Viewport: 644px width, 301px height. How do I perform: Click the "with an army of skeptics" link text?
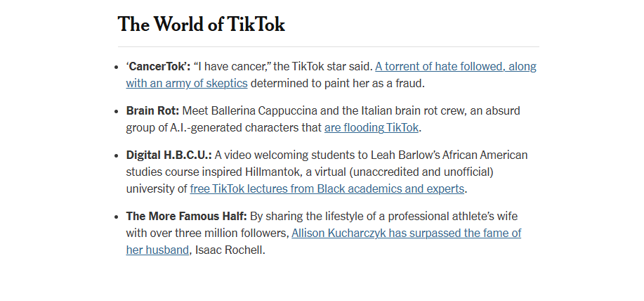coord(187,84)
